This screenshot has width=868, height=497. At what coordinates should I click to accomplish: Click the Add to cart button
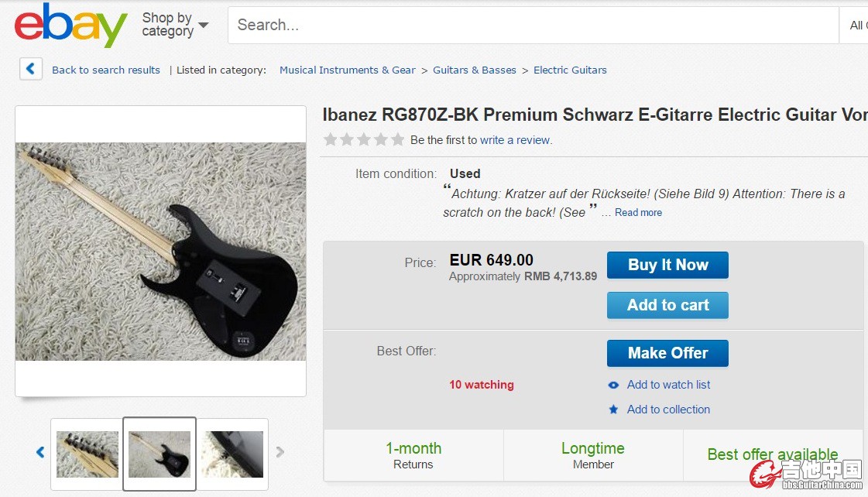coord(667,305)
